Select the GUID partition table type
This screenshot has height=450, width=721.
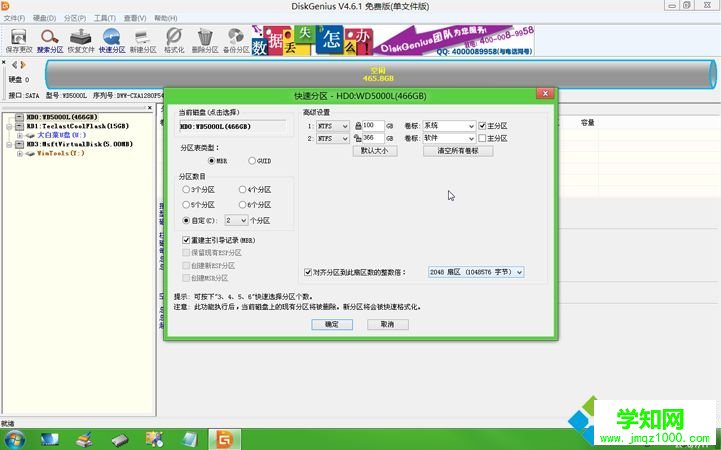pos(252,161)
